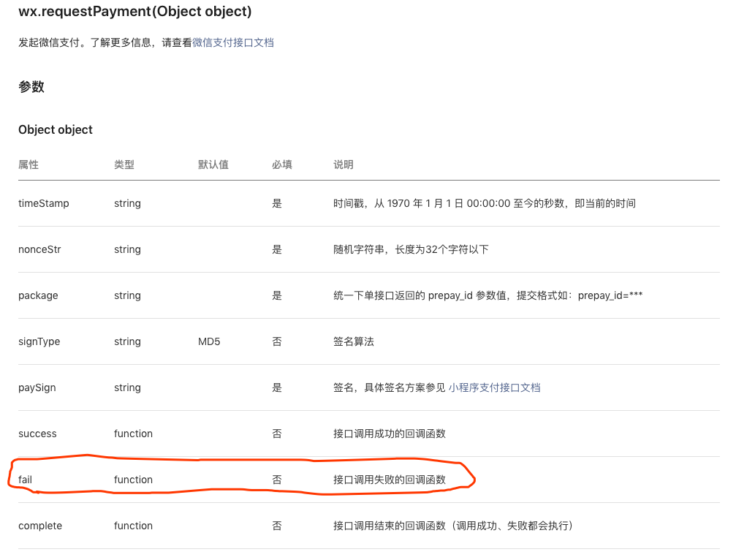Click the function type in success row
This screenshot has width=736, height=560.
[x=133, y=434]
